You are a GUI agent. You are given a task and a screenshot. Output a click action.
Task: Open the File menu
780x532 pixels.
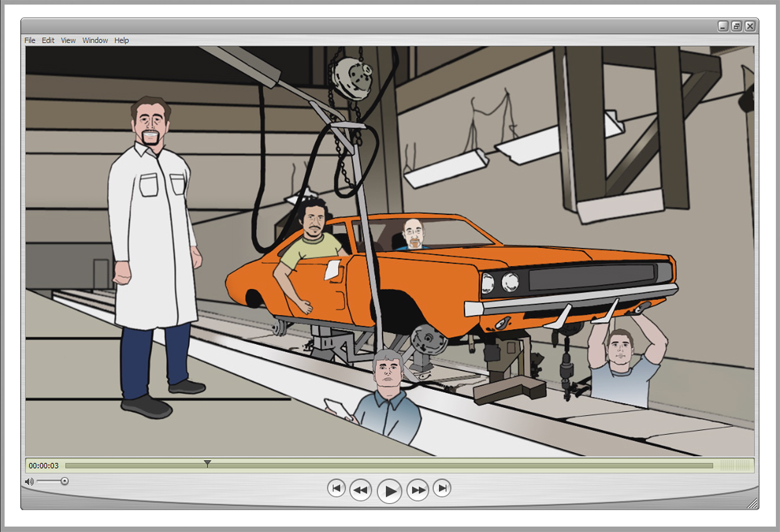pos(30,41)
